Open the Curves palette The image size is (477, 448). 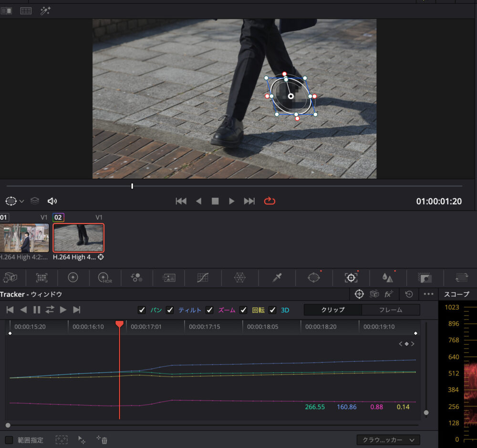coord(203,277)
